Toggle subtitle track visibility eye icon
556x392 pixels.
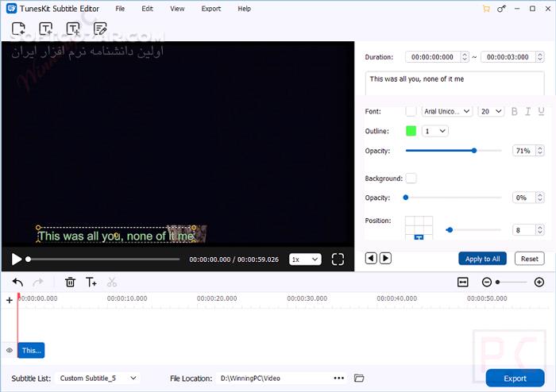point(10,350)
